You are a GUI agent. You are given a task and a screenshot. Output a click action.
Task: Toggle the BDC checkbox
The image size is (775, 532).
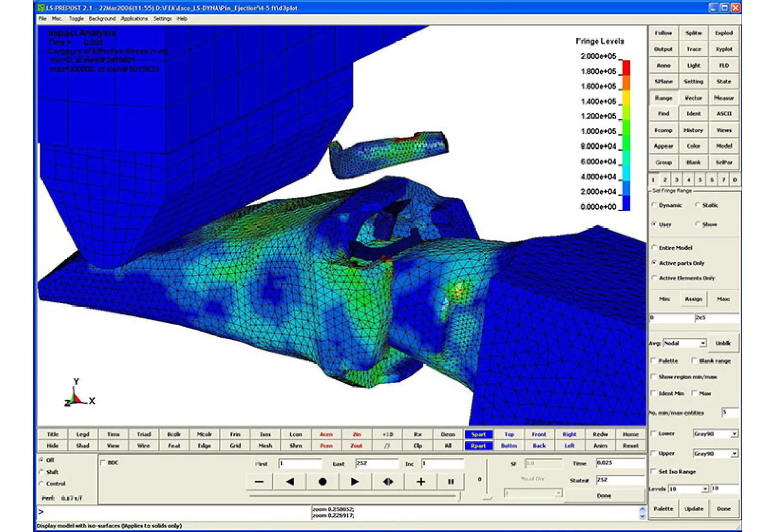(103, 463)
